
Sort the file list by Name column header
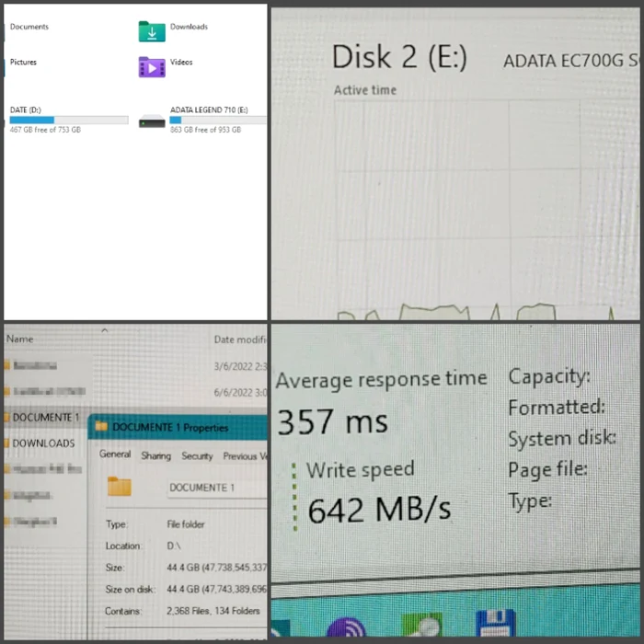pos(19,339)
